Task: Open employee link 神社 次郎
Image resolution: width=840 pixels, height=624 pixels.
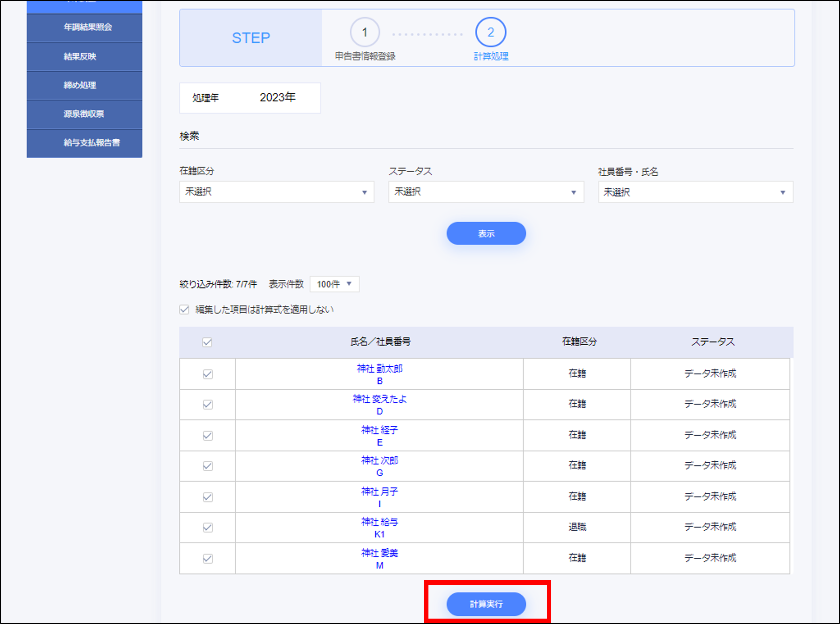Action: click(x=379, y=460)
